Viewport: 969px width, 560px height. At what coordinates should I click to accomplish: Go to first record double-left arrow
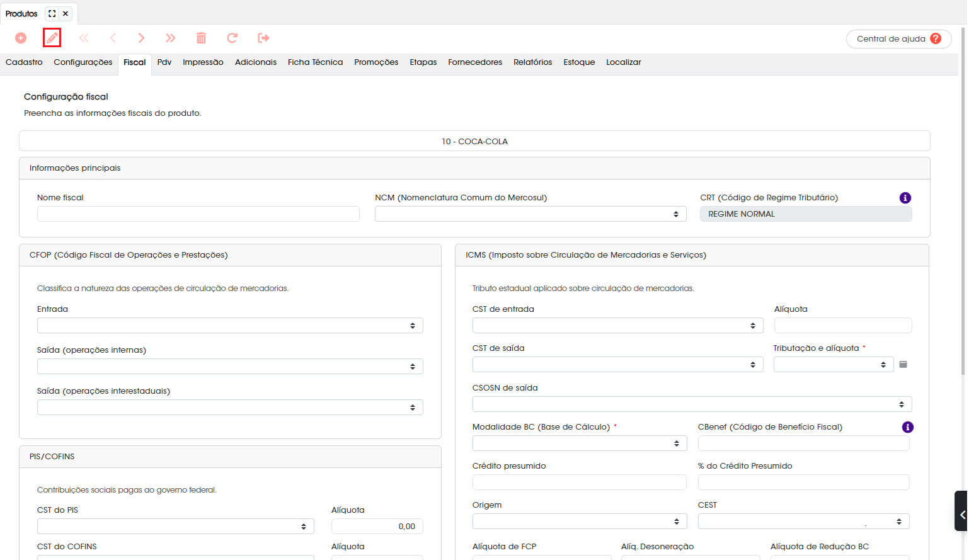84,38
